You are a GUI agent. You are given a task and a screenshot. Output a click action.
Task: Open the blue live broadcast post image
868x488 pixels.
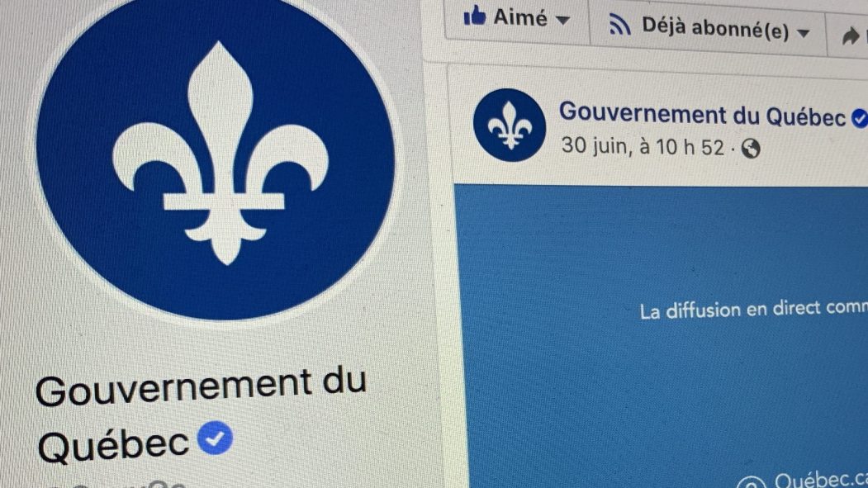[x=662, y=337]
